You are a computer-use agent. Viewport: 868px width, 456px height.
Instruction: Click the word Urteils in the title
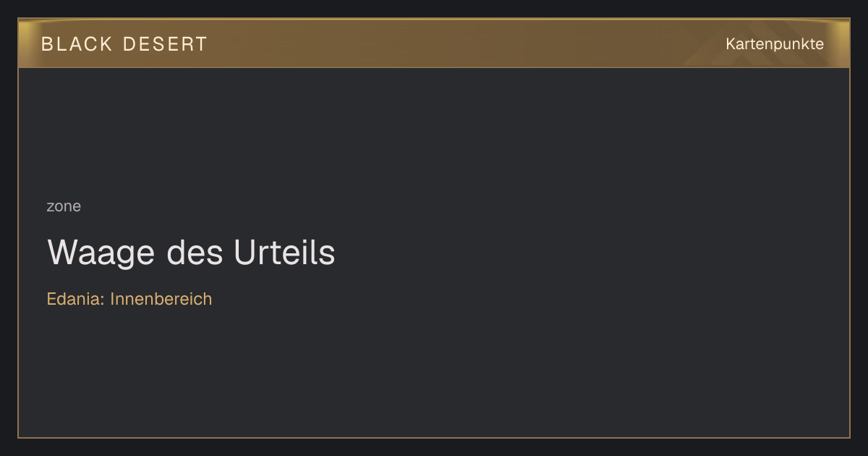click(284, 253)
